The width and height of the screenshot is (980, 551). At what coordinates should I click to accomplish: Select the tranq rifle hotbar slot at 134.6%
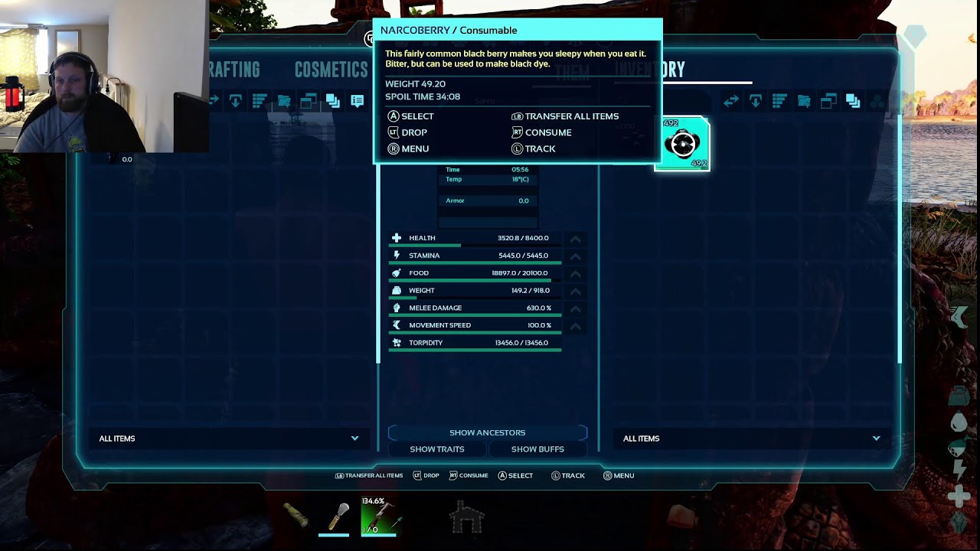point(381,516)
